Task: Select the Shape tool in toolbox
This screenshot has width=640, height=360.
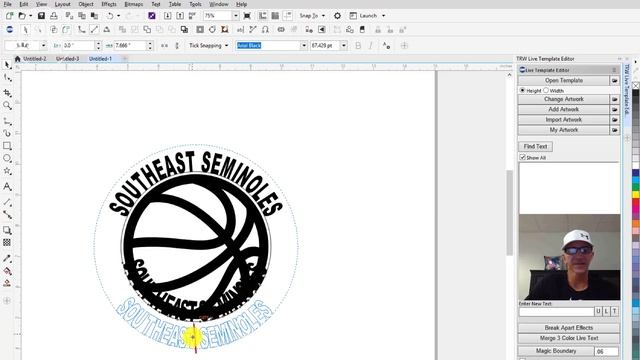Action: (7, 78)
